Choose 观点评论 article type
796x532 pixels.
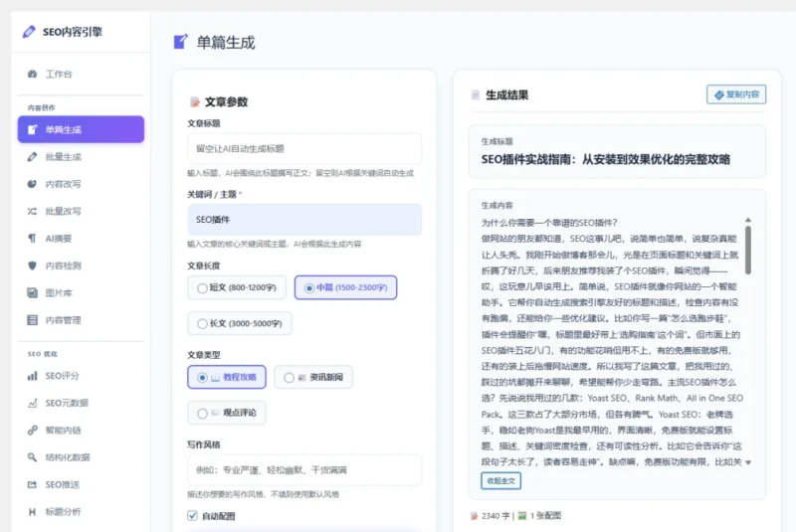click(227, 413)
